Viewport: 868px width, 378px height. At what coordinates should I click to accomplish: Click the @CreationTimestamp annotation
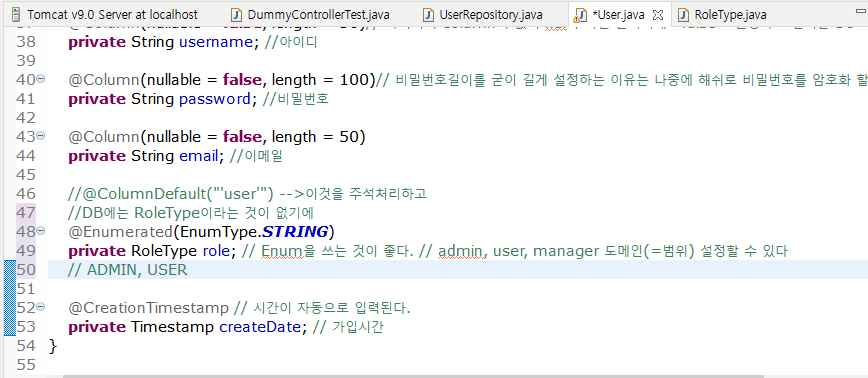coord(148,308)
